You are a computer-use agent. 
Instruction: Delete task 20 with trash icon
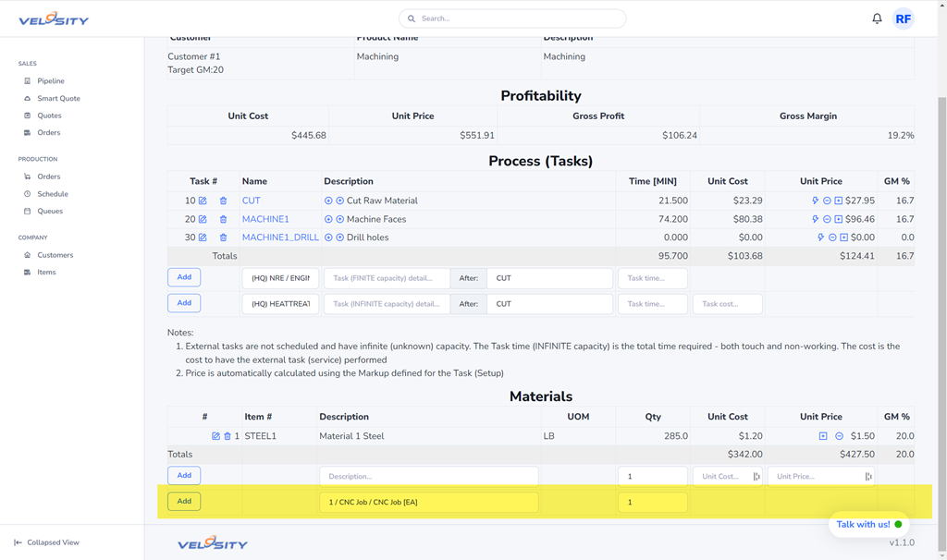pos(223,220)
